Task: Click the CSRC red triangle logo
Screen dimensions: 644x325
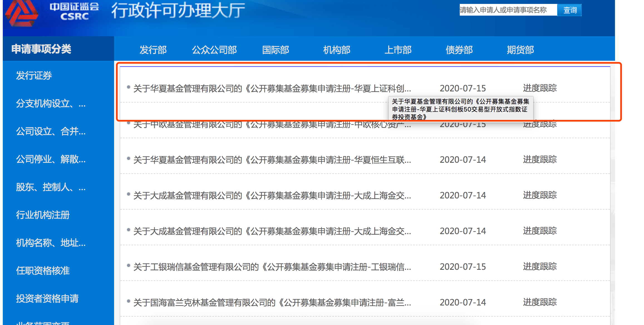Action: pyautogui.click(x=21, y=13)
